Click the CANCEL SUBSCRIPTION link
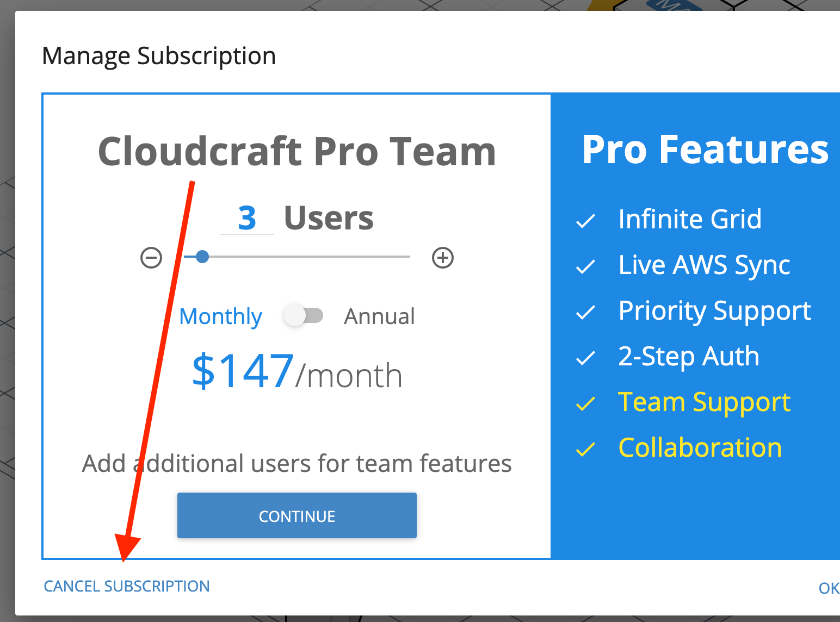 (127, 586)
